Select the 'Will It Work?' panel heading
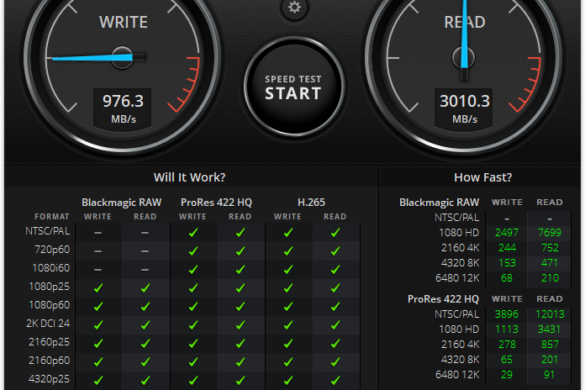The height and width of the screenshot is (390, 585). click(190, 177)
